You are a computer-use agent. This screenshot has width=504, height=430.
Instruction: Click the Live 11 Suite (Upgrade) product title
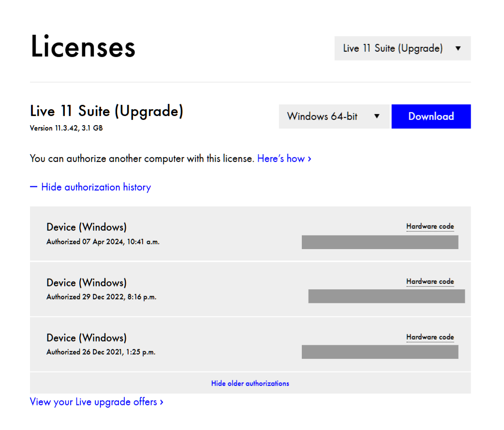107,111
